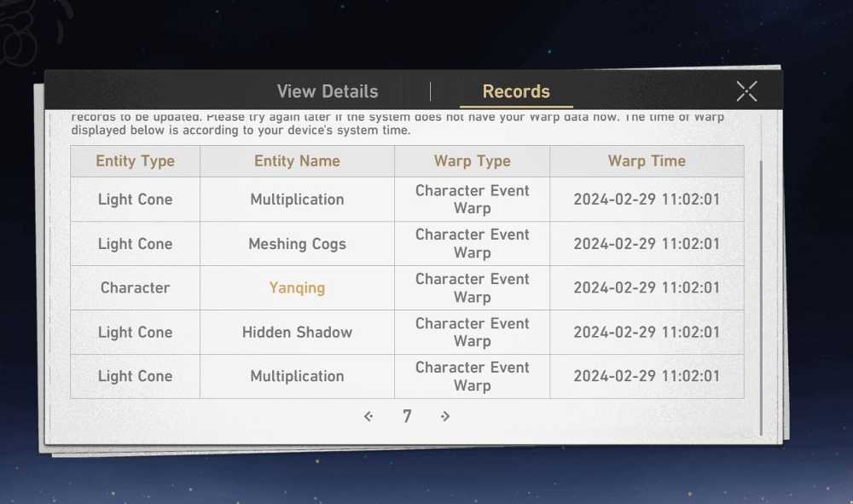
Task: Click Light Cone in the Meshing Cogs row
Action: (x=135, y=244)
